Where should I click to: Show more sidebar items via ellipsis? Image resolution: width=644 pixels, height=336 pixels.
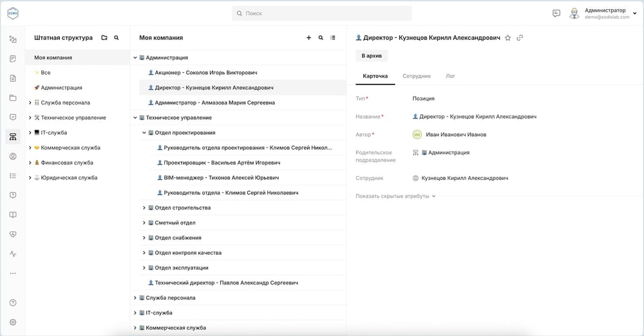tap(13, 273)
